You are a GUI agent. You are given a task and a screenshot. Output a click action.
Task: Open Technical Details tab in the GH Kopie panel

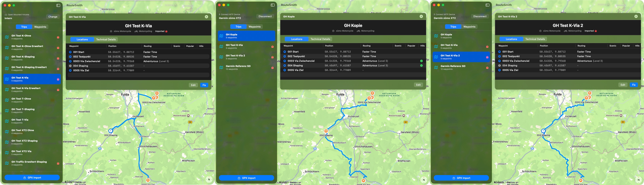(320, 39)
